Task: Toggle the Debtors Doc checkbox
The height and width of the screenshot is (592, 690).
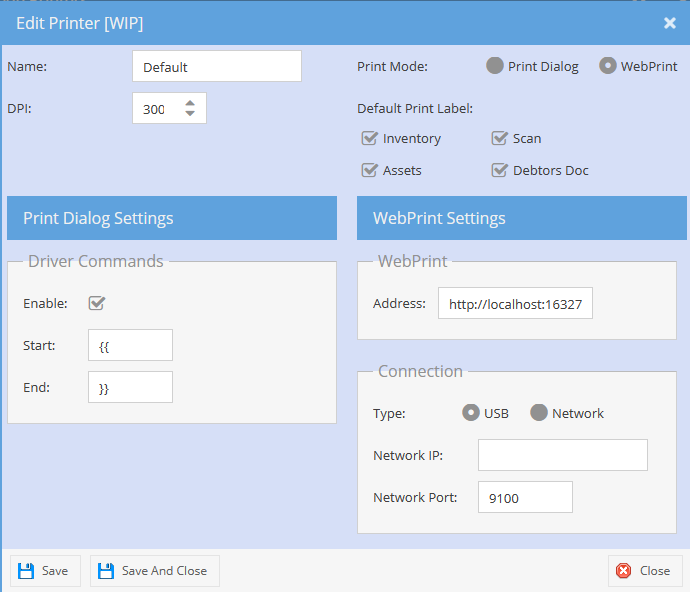Action: tap(499, 170)
